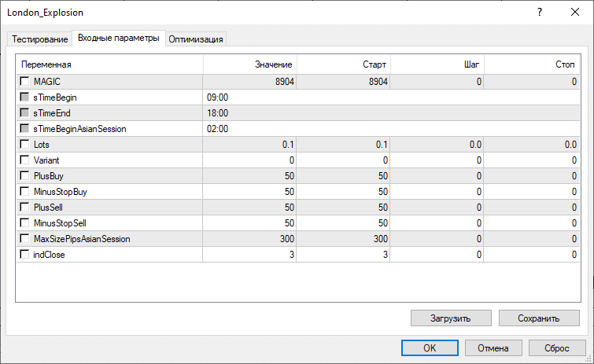594x364 pixels.
Task: Check the Variant parameter box
Action: (25, 160)
